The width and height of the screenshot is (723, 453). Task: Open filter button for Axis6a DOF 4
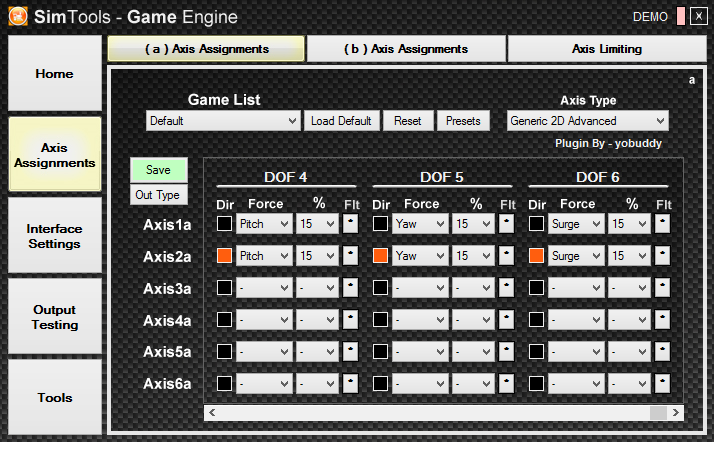350,383
